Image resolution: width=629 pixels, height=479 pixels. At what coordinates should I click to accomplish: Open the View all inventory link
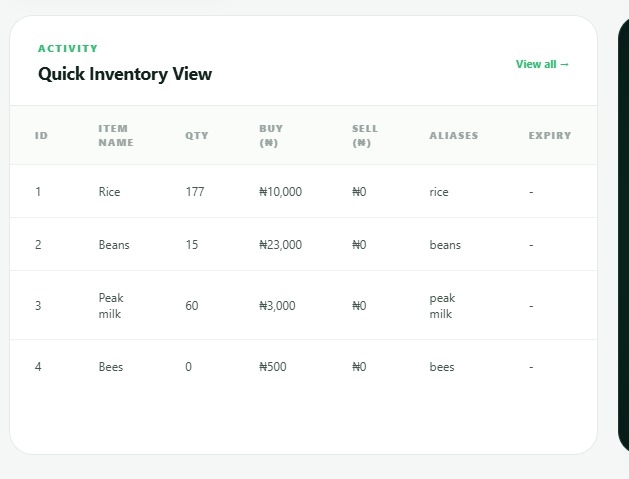pos(542,64)
